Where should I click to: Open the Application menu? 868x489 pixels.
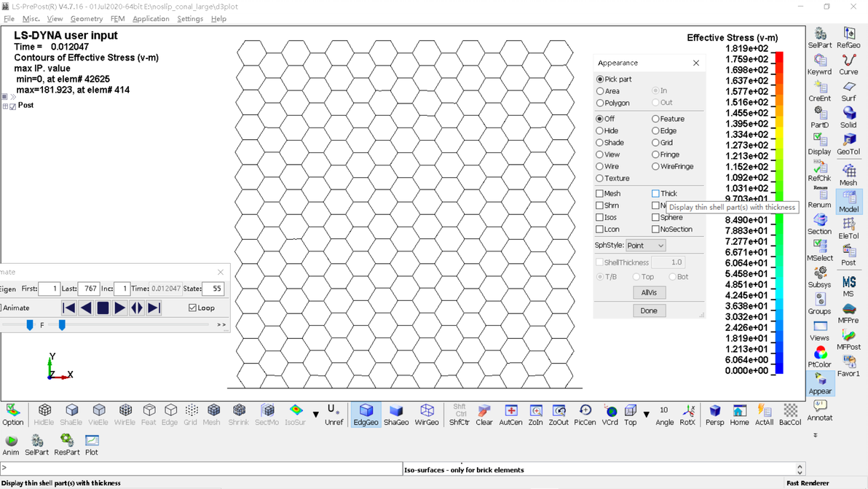pos(151,19)
